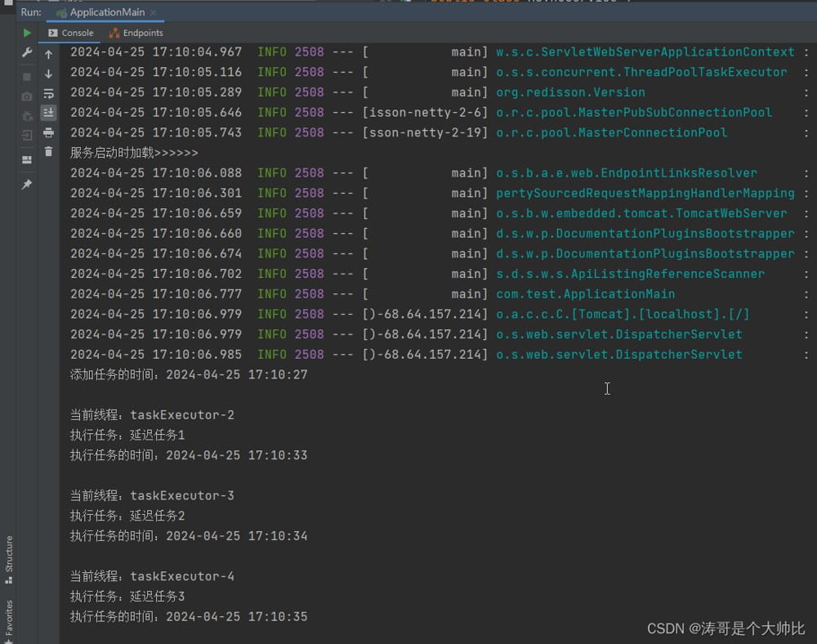Click the Spring icon on ApplicationMain tab
Image resolution: width=817 pixels, height=644 pixels.
[62, 13]
